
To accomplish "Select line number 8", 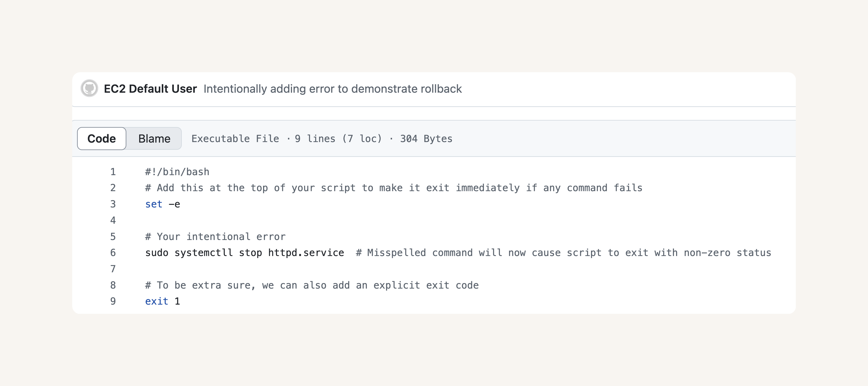I will click(x=113, y=285).
